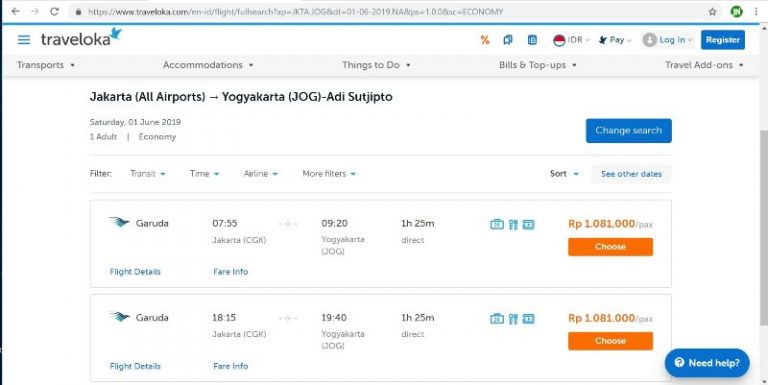Click entertainment icon on 07:55 Garuda flight
Screen dimensions: 768x385
click(528, 224)
